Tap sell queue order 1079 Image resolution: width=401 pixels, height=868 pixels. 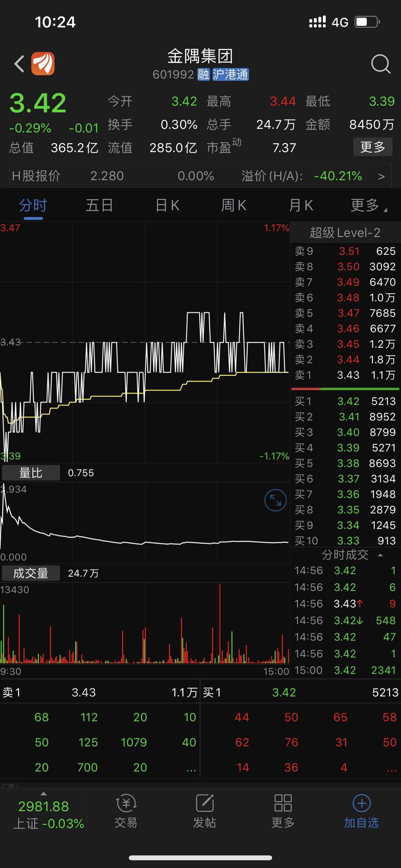coord(134,742)
